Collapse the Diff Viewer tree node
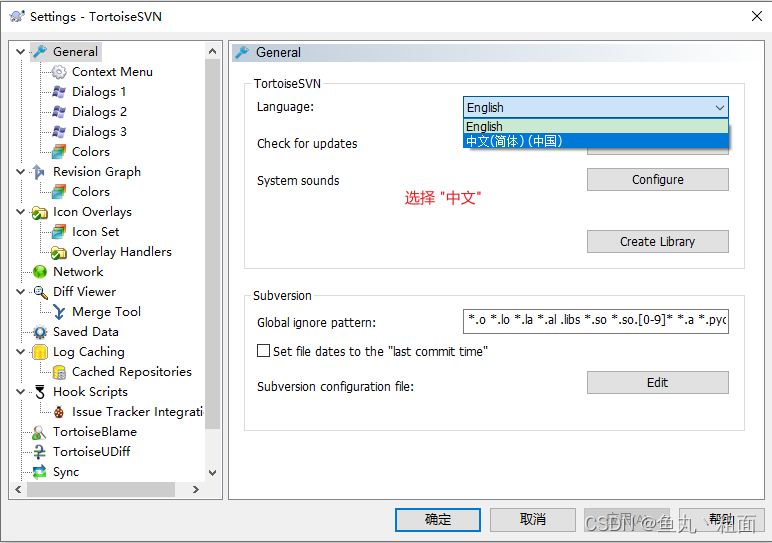The width and height of the screenshot is (772, 543). pyautogui.click(x=20, y=292)
